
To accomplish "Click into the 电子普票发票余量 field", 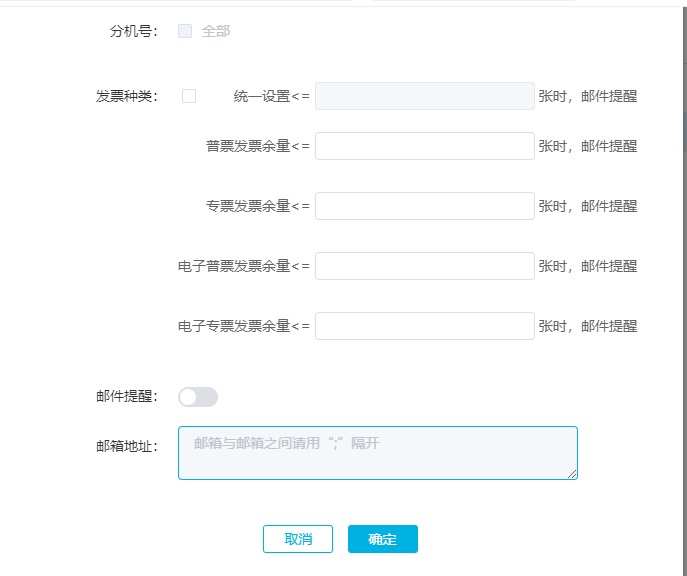I will pos(425,266).
